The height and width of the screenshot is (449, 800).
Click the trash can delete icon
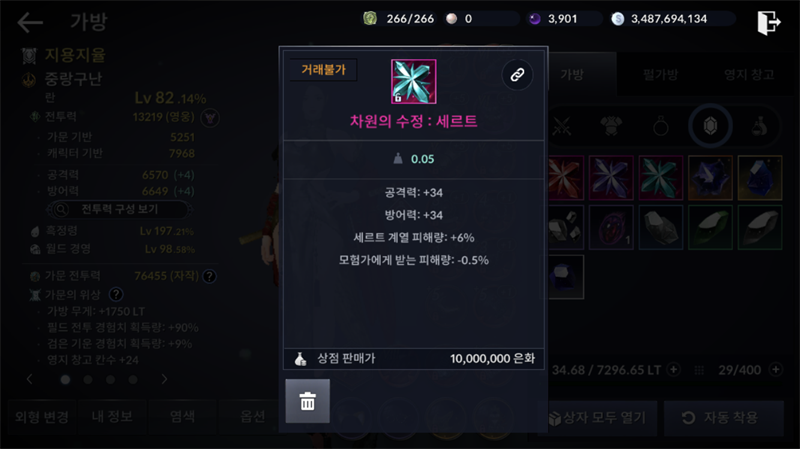point(307,401)
